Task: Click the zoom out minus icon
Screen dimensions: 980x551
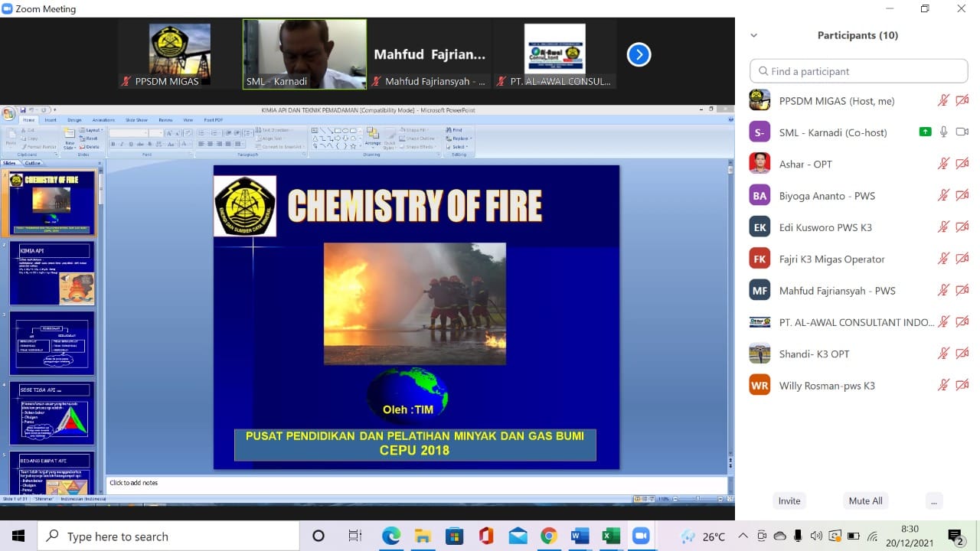Action: (675, 499)
